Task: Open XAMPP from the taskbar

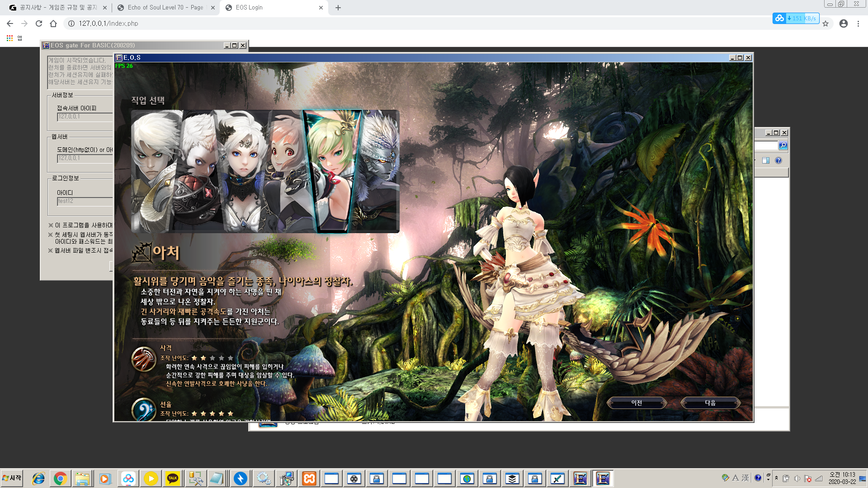Action: click(309, 479)
